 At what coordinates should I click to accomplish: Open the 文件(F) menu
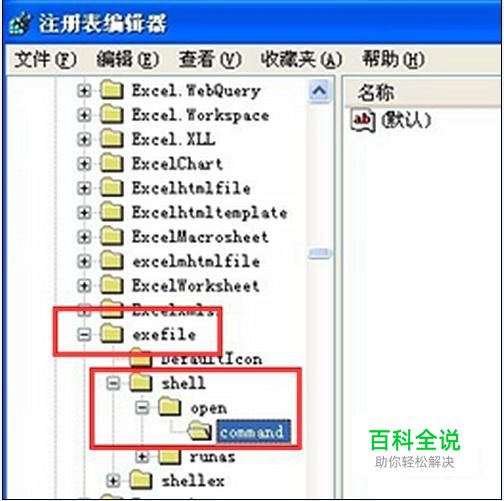(46, 60)
